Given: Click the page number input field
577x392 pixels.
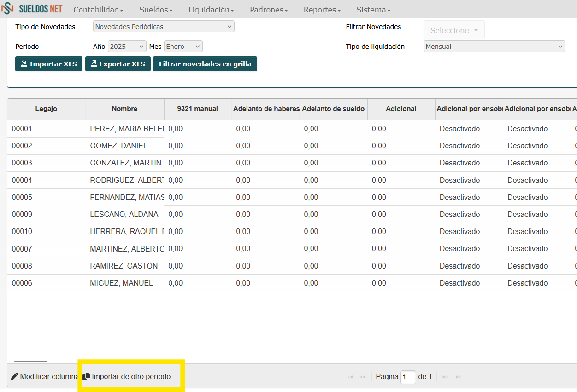Looking at the screenshot, I should (408, 377).
